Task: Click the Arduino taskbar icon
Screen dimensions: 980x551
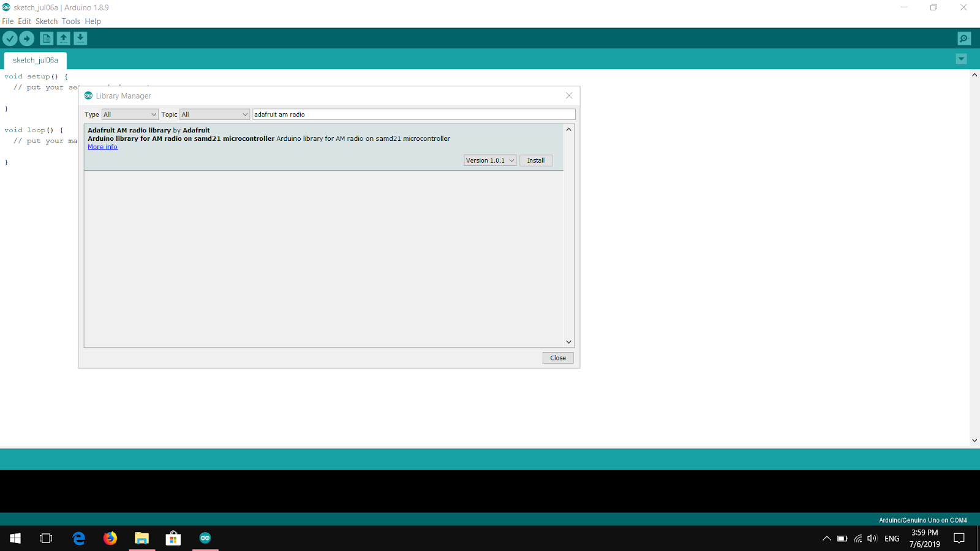Action: click(x=205, y=538)
